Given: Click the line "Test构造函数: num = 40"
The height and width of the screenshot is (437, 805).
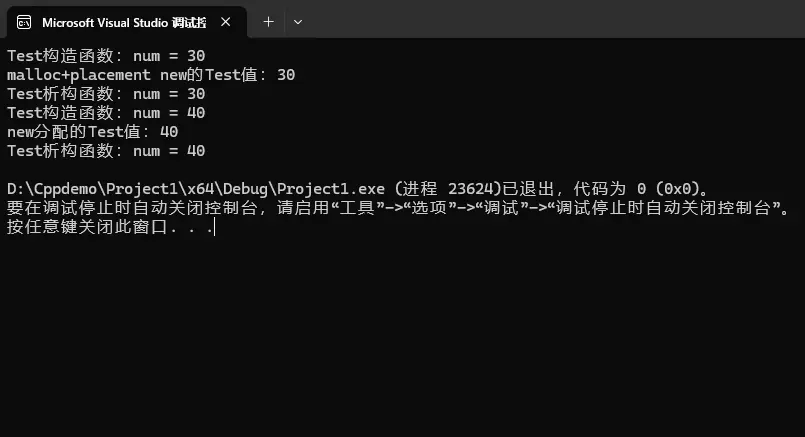Looking at the screenshot, I should coord(106,113).
